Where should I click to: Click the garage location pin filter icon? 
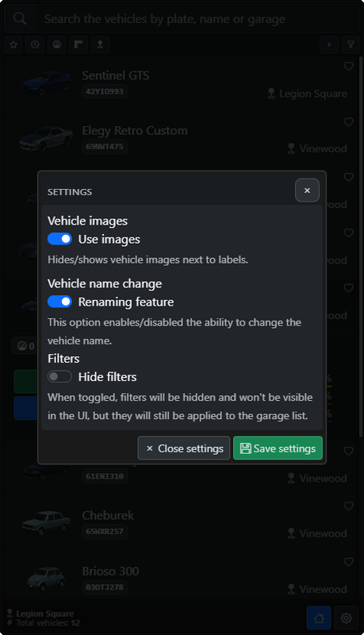pos(100,44)
